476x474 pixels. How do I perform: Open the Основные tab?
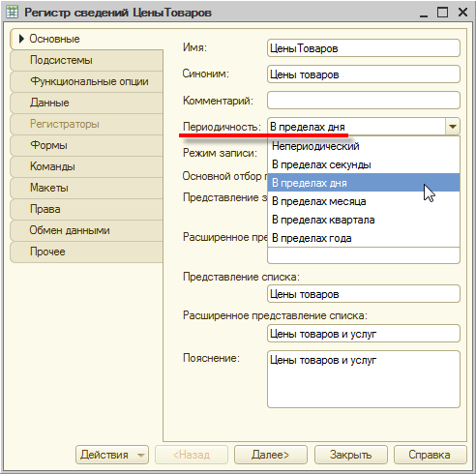pyautogui.click(x=86, y=39)
